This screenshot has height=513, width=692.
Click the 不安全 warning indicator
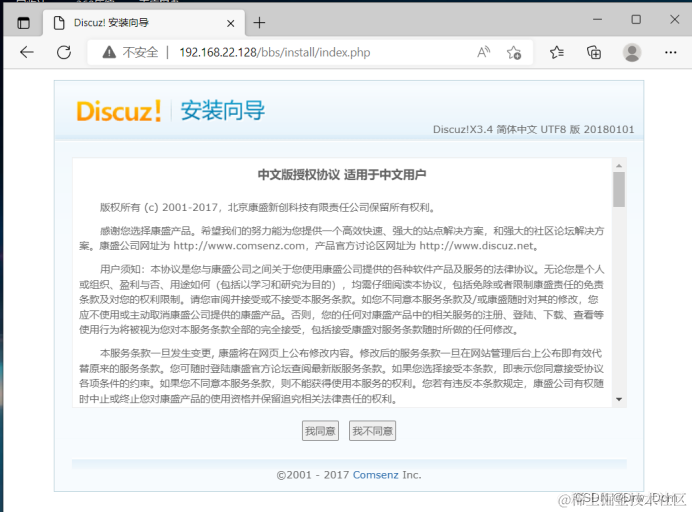[131, 52]
